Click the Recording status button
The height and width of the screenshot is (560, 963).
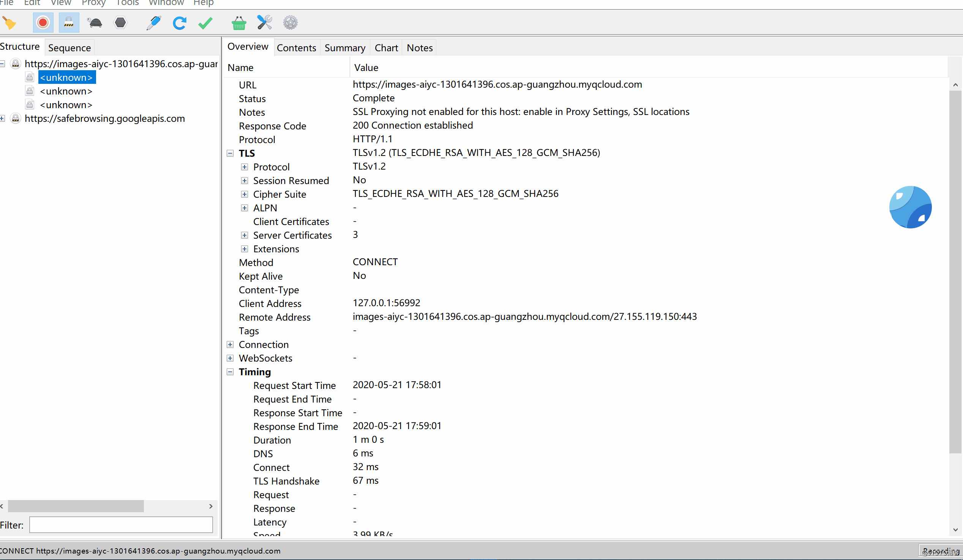click(941, 551)
